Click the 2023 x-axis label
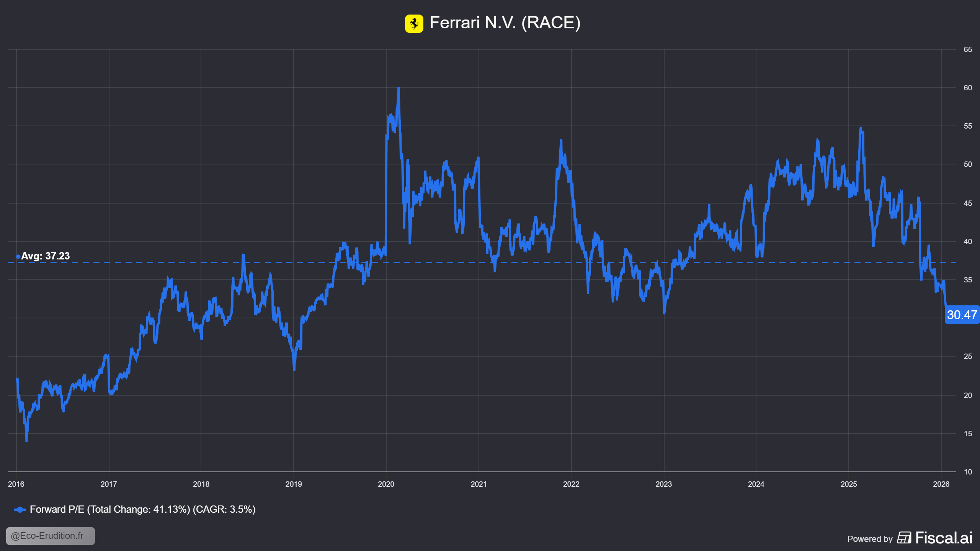Image resolution: width=980 pixels, height=551 pixels. (x=664, y=484)
